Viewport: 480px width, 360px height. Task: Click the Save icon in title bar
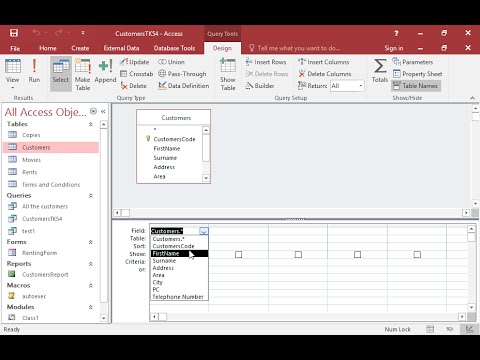pyautogui.click(x=14, y=33)
